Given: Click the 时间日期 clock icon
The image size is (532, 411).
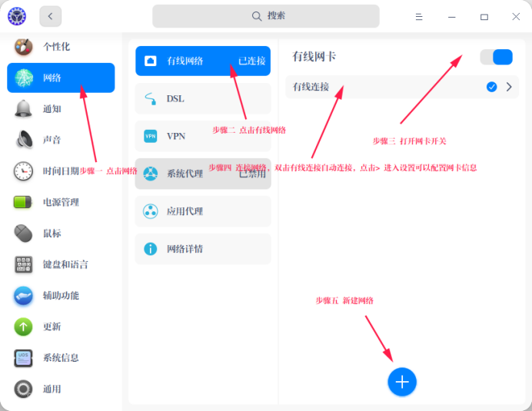Looking at the screenshot, I should click(x=23, y=171).
